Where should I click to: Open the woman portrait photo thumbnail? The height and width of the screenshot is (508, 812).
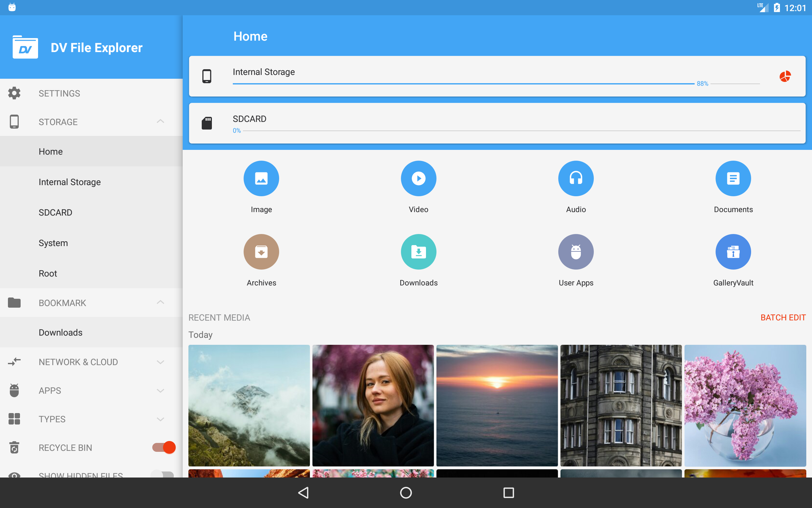click(x=373, y=405)
